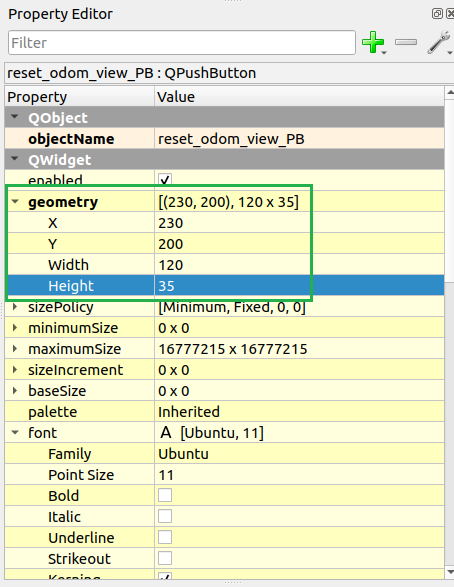Image resolution: width=454 pixels, height=587 pixels.
Task: Click the Value column header
Action: pyautogui.click(x=299, y=97)
